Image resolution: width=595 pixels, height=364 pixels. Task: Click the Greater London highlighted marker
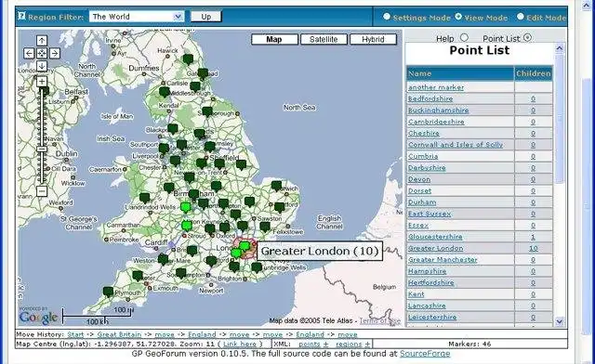(245, 246)
